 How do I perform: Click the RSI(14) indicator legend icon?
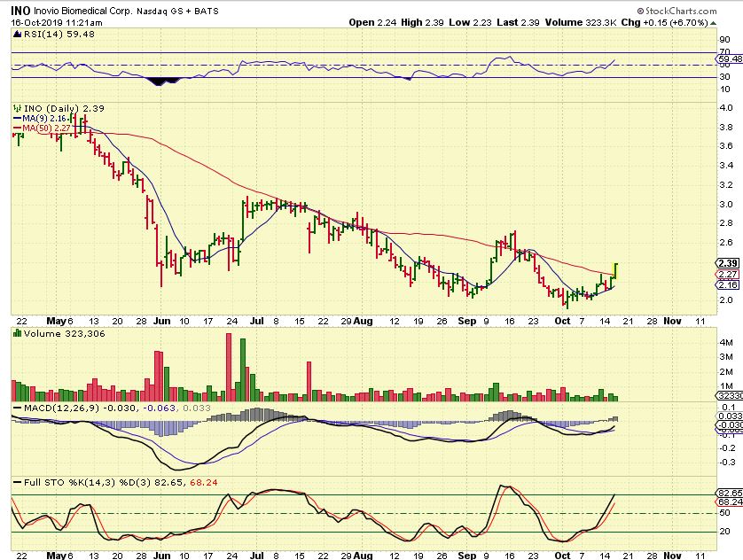[15, 35]
